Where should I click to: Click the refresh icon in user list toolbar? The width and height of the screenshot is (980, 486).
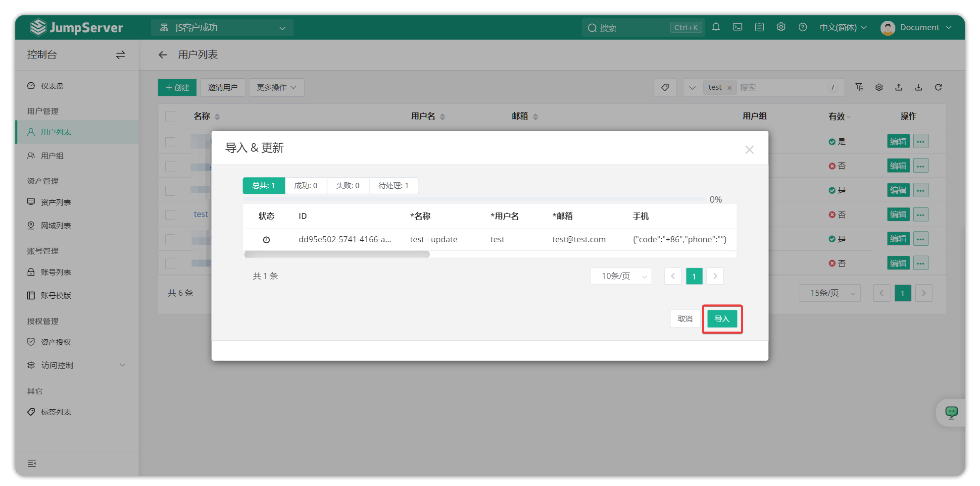coord(938,87)
